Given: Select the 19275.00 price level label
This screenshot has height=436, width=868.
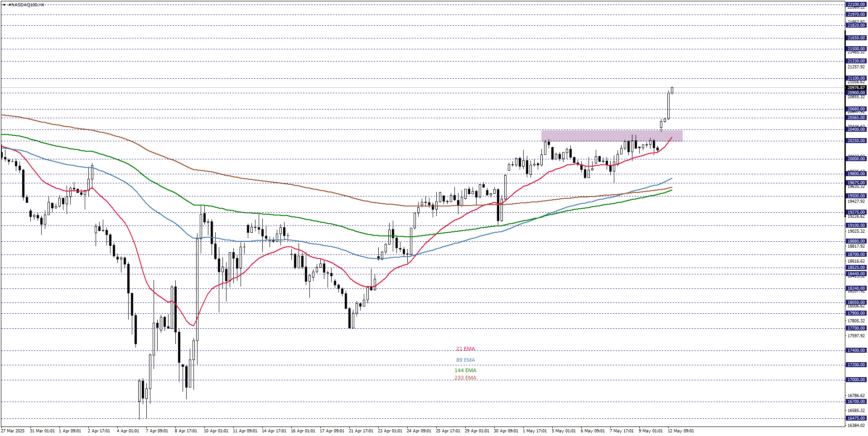Looking at the screenshot, I should point(856,212).
